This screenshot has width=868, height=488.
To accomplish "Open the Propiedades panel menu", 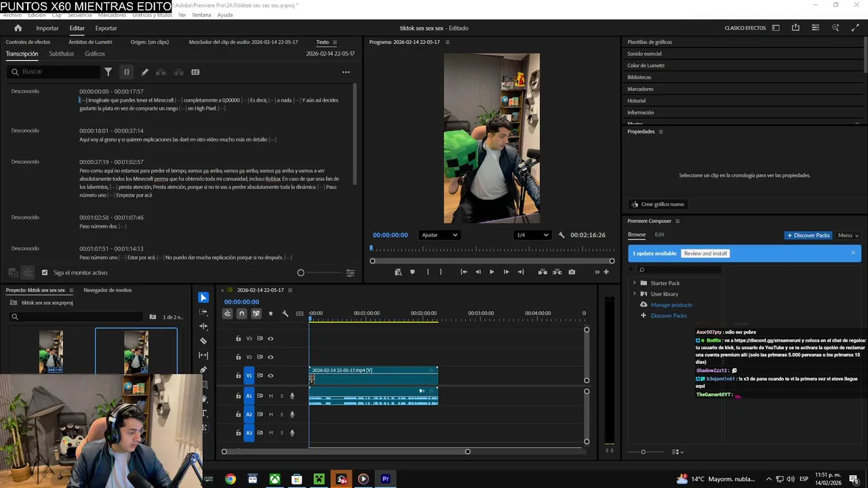I will 660,131.
